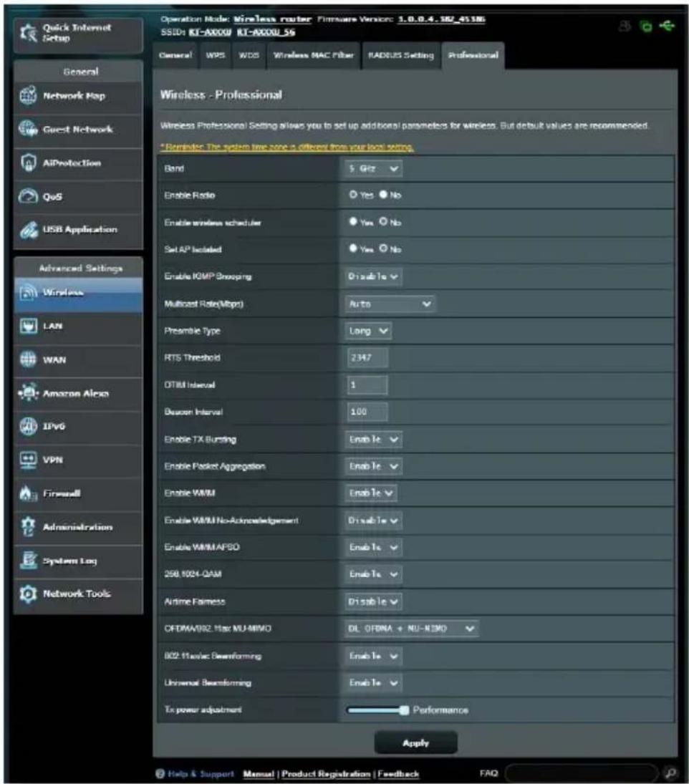Switch to the Wireless MAC Filter tab

314,56
